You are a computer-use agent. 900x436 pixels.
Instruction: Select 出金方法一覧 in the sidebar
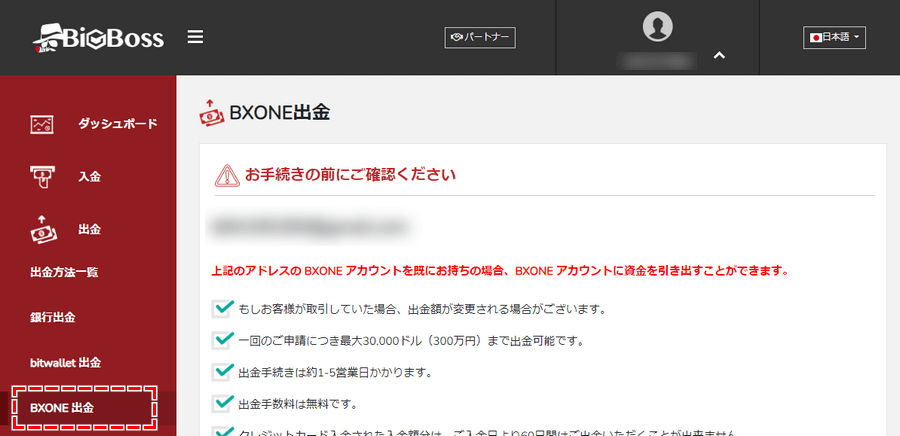click(x=64, y=272)
